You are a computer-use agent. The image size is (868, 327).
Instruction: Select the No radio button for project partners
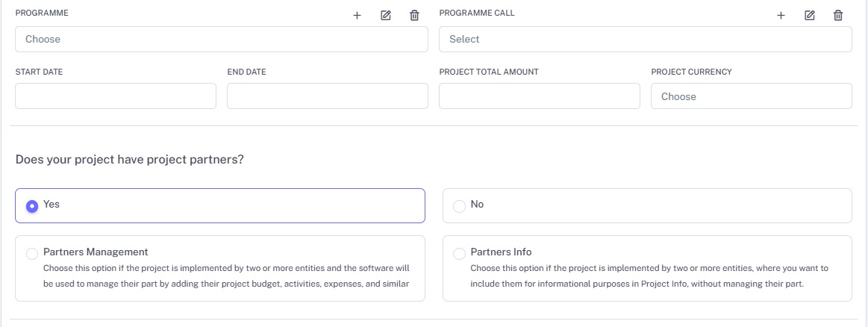tap(460, 206)
